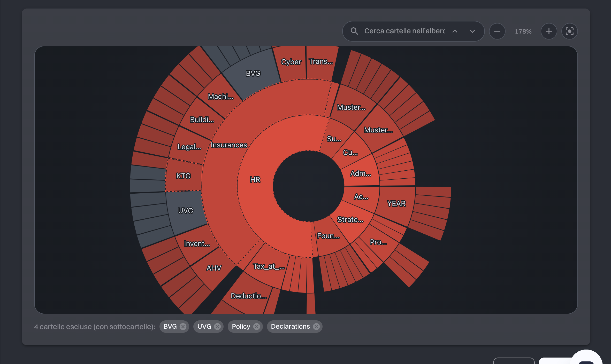The image size is (611, 364).
Task: Remove BVG from excluded folders
Action: pos(183,327)
